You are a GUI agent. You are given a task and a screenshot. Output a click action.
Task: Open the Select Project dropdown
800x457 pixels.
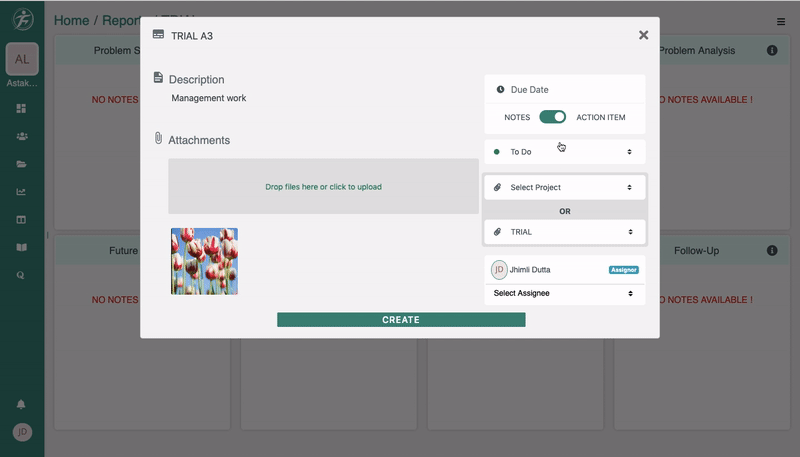pos(565,187)
